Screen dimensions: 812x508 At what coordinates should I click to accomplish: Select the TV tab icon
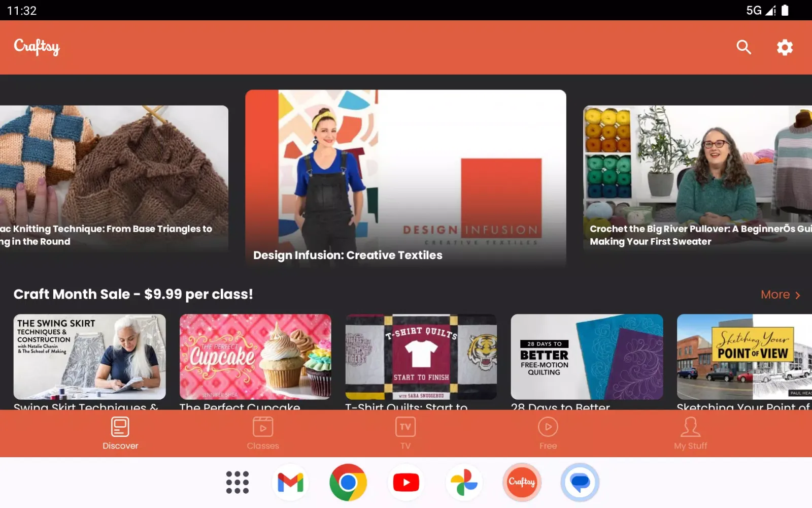[x=405, y=427]
